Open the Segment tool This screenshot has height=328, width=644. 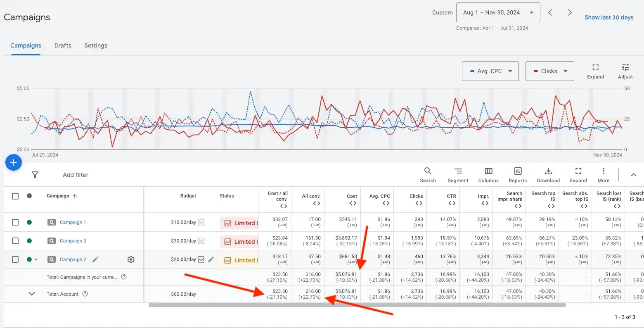(458, 175)
